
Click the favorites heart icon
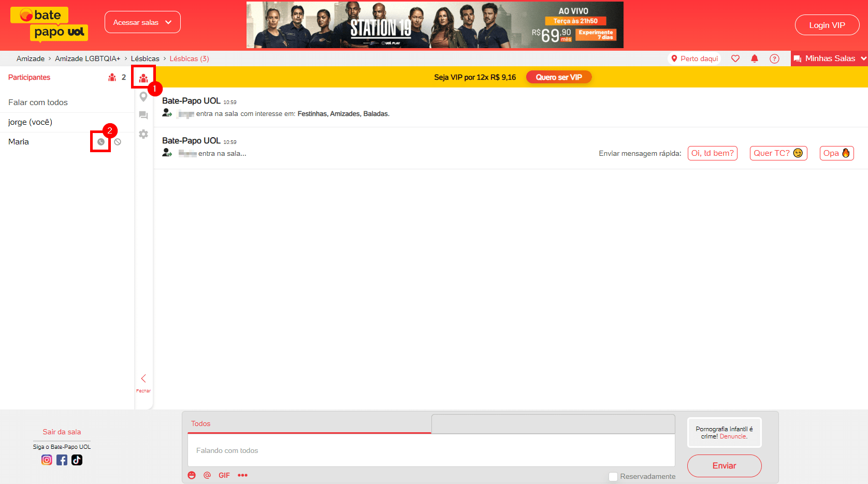[x=735, y=58]
